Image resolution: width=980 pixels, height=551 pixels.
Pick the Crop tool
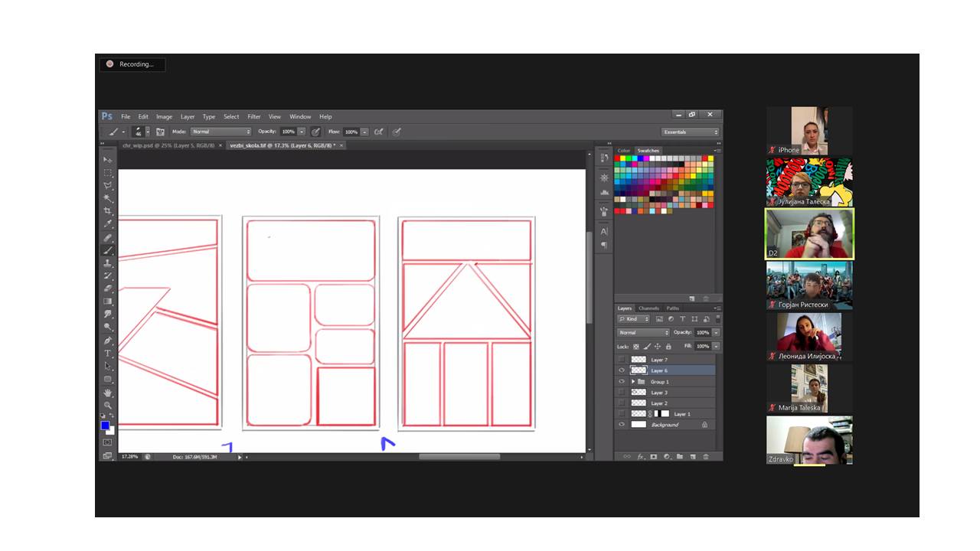(x=108, y=210)
